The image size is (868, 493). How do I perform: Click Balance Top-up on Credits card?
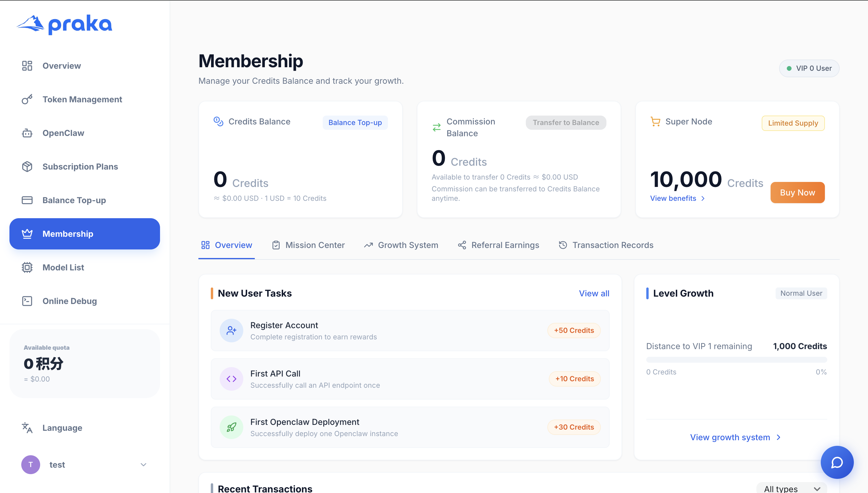355,122
